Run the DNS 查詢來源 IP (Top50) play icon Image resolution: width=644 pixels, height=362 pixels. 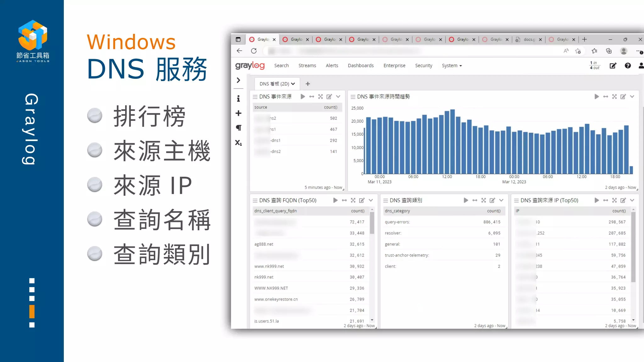(597, 200)
